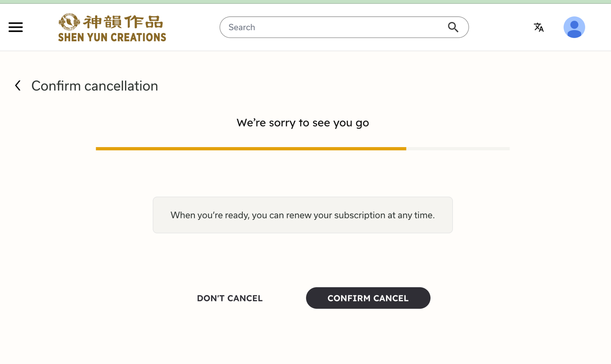This screenshot has height=364, width=611.
Task: Click the filled orange progress bar
Action: (251, 149)
